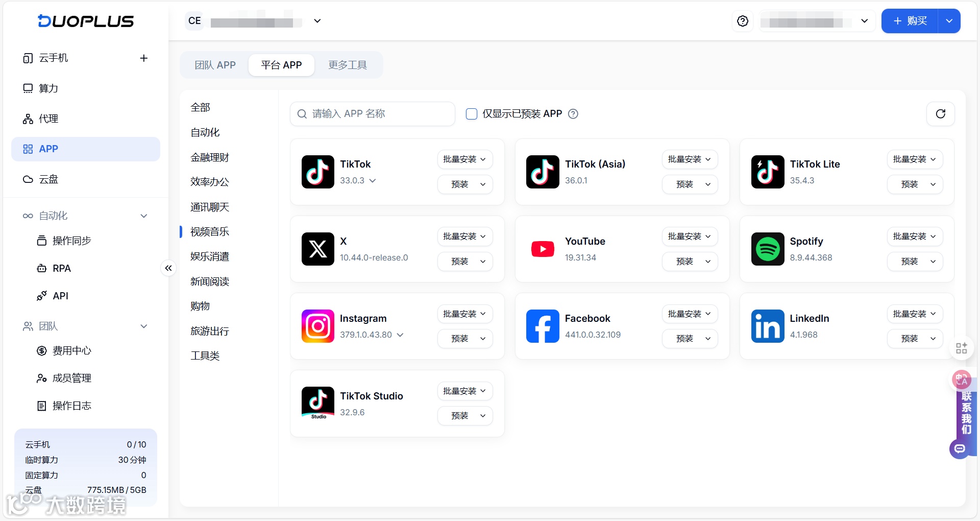Expand Instagram version 379.1.0.43.80 dropdown
This screenshot has width=980, height=521.
400,335
